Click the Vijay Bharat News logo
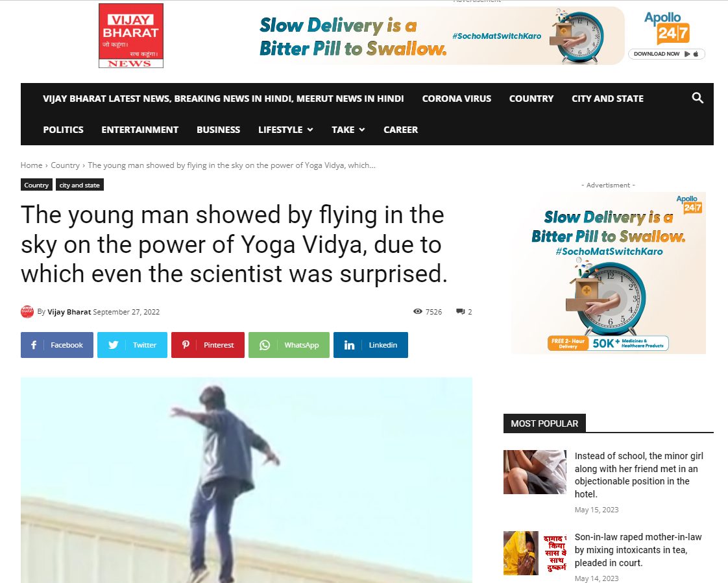The width and height of the screenshot is (728, 583). pos(131,36)
